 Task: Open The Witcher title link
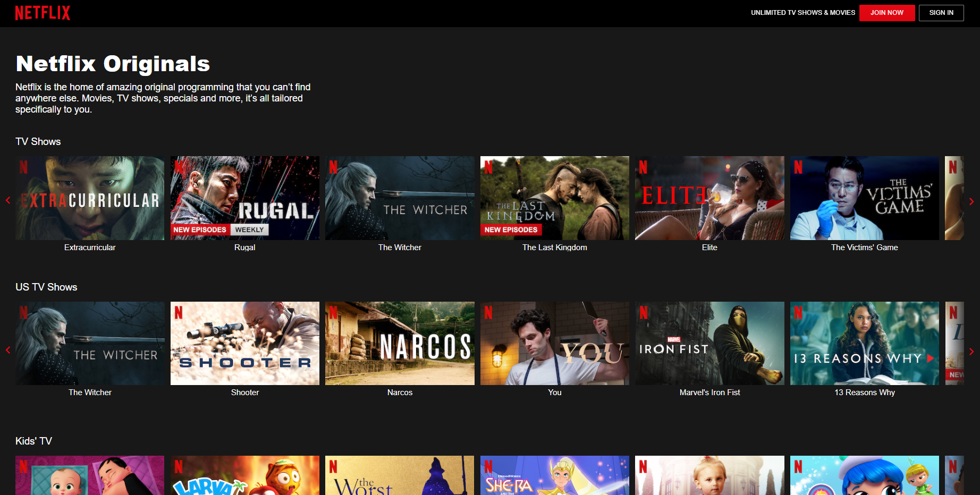(399, 247)
